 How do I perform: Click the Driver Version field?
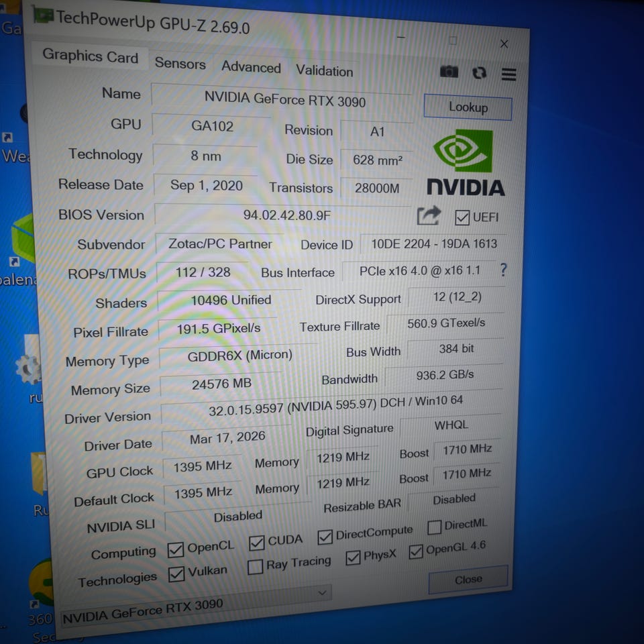[x=332, y=407]
